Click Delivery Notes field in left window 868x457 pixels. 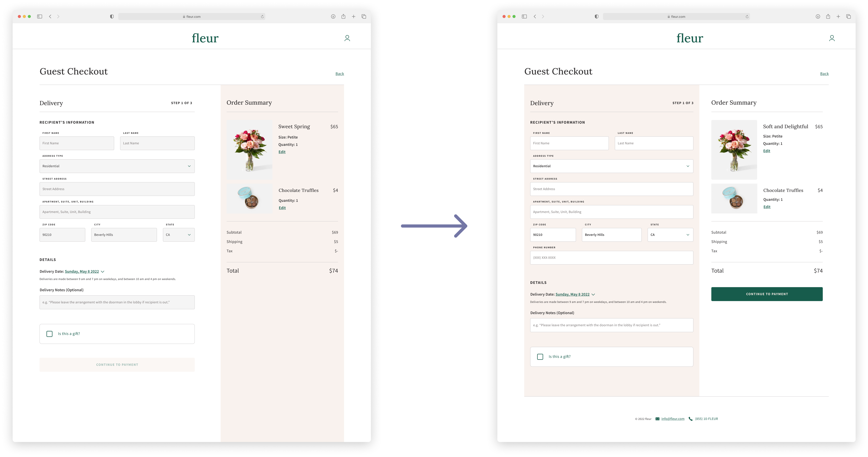click(x=117, y=302)
